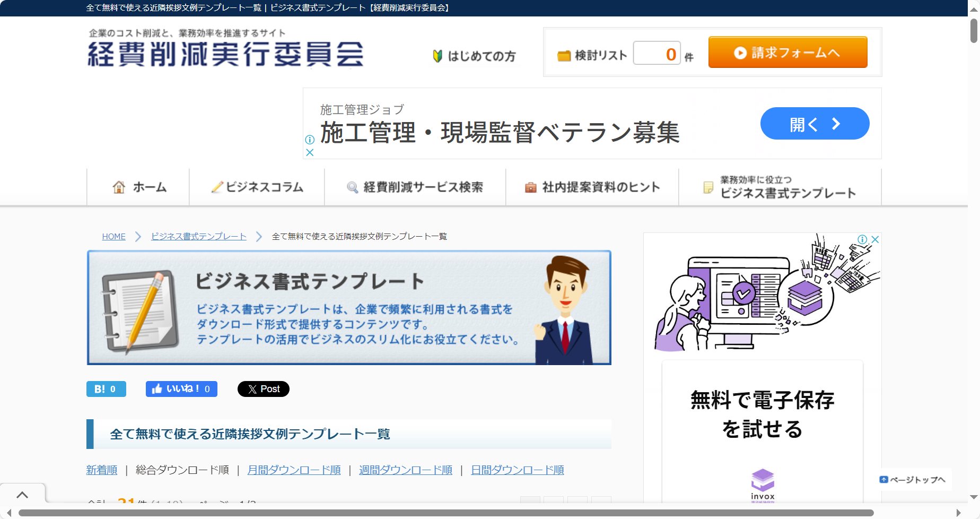Image resolution: width=980 pixels, height=519 pixels.
Task: Click the 検討リスト folder icon
Action: 564,56
